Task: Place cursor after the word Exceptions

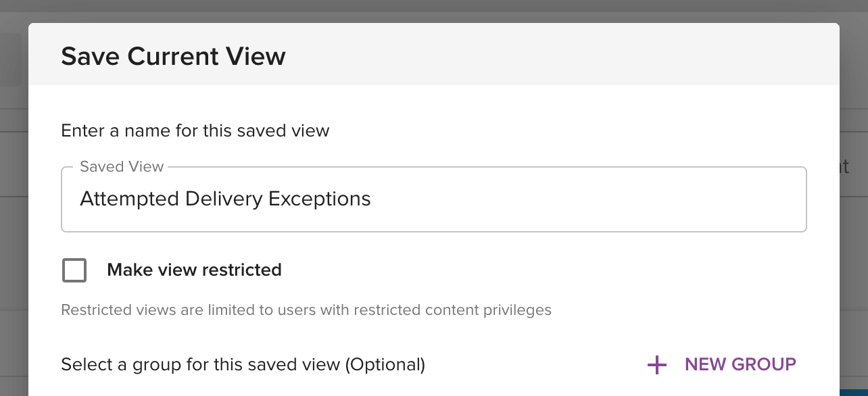Action: [372, 199]
